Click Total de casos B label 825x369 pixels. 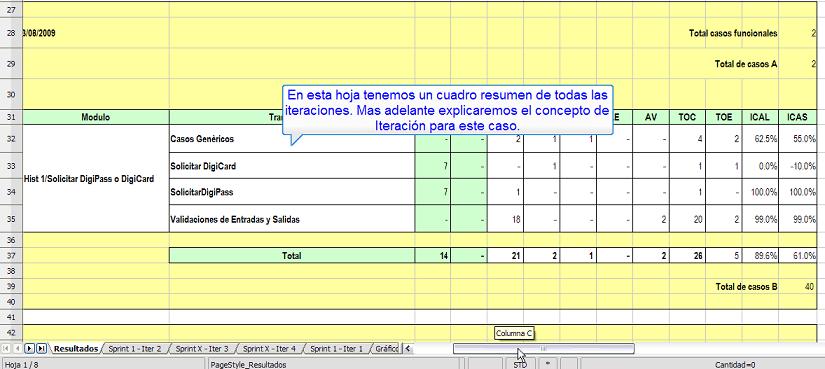click(746, 286)
